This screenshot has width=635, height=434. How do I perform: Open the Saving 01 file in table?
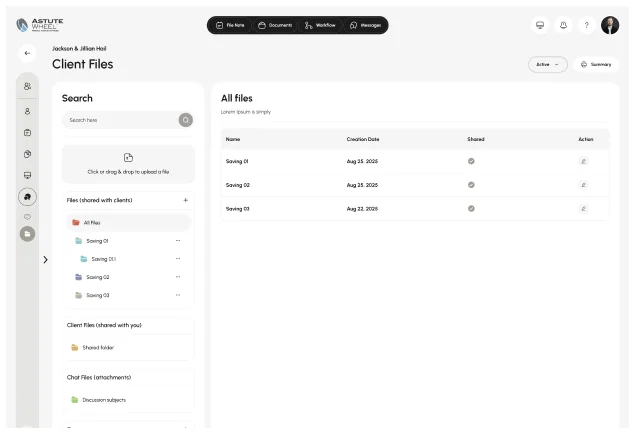point(237,162)
